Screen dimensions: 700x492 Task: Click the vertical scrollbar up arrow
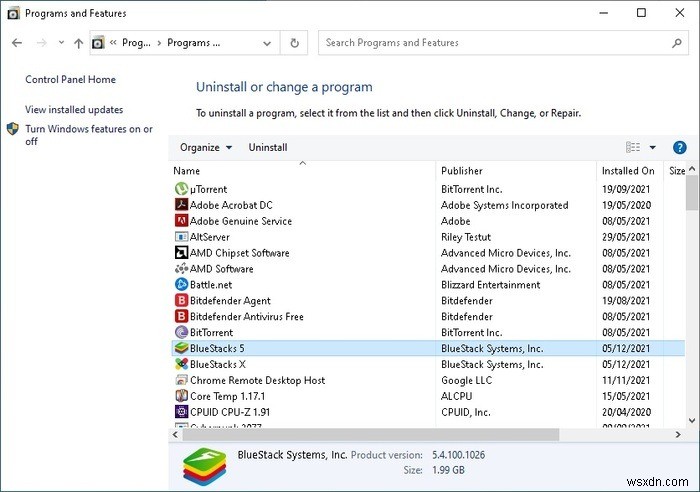(x=692, y=169)
